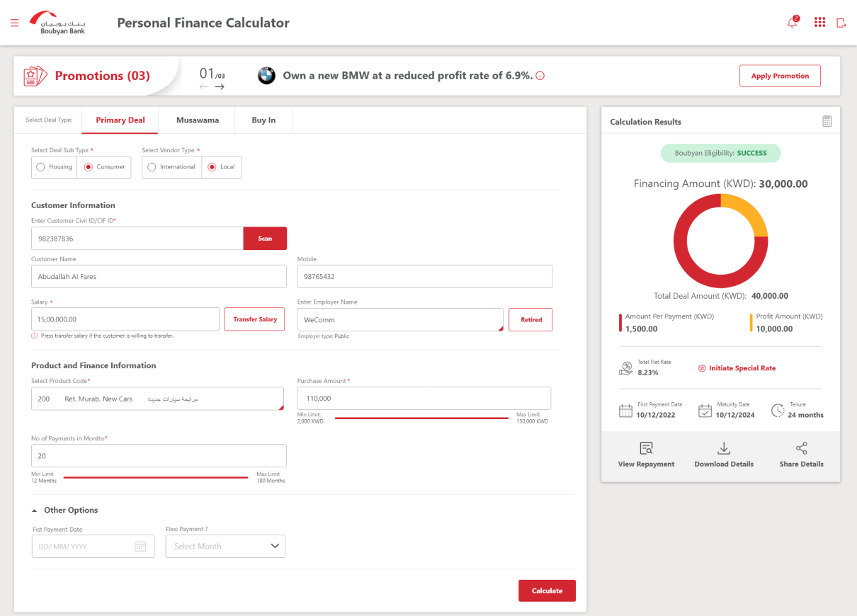Click Initiate Special Rate link
Screen dimensions: 857x616
click(x=737, y=368)
